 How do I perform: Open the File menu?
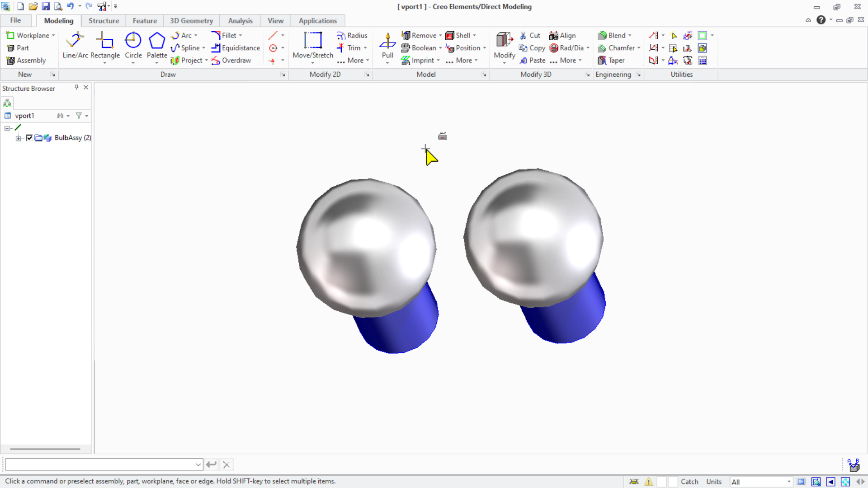pos(15,20)
